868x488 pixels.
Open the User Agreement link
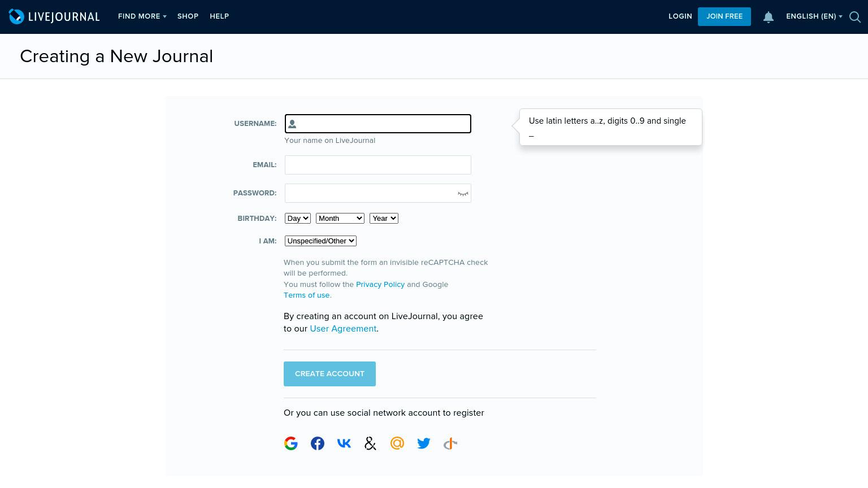click(343, 329)
